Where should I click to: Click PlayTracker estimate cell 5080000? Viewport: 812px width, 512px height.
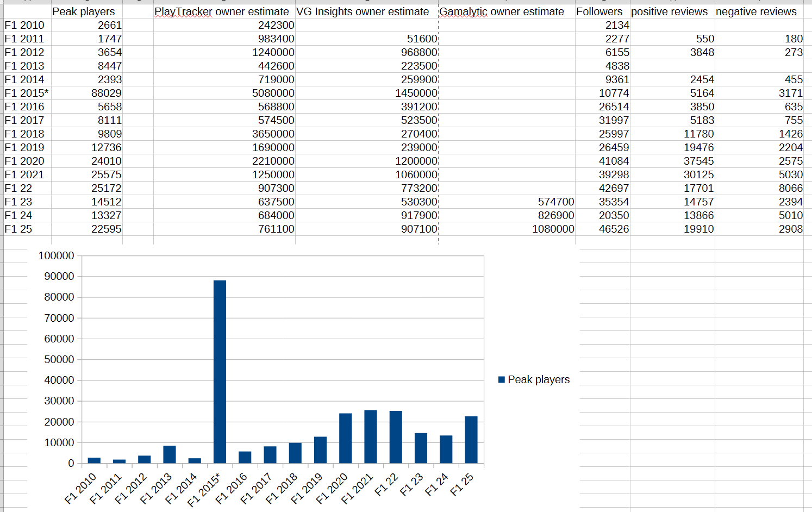click(x=224, y=93)
